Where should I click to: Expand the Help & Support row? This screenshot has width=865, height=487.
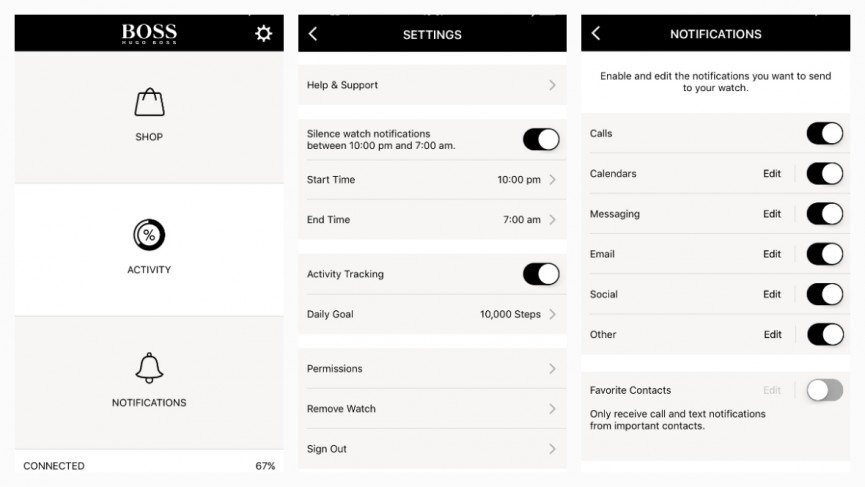click(432, 85)
